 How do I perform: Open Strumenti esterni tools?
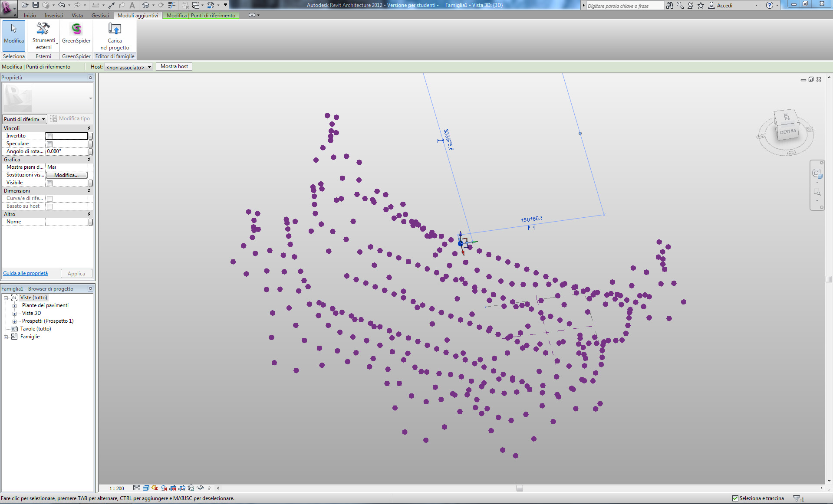tap(43, 36)
